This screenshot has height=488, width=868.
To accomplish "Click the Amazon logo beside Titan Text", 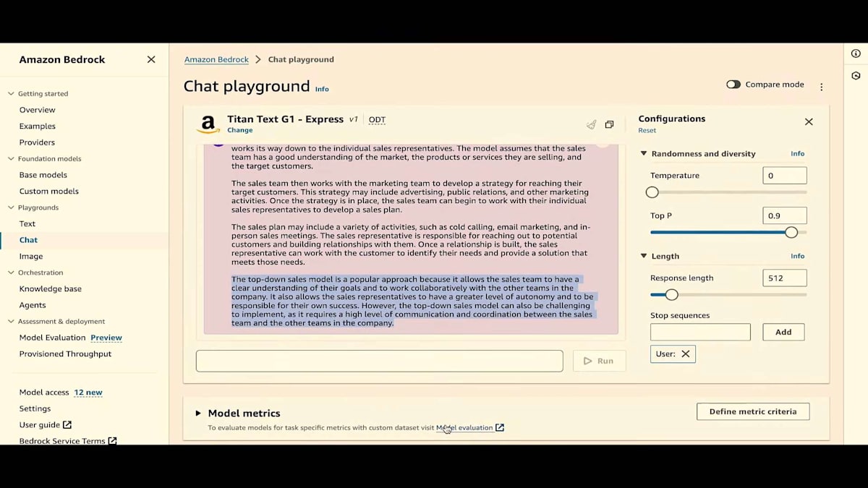I will [x=208, y=124].
